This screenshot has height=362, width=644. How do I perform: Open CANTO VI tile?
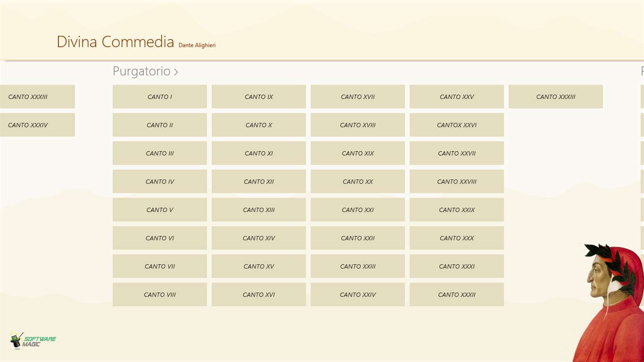pos(160,238)
